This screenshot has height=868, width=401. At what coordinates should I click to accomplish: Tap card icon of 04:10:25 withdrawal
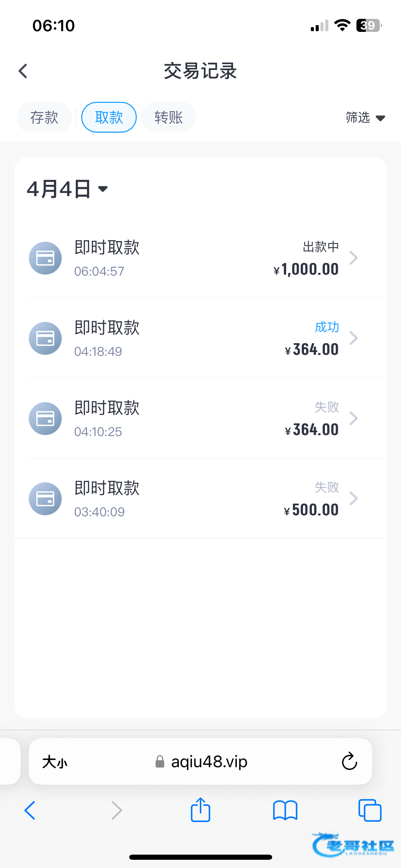(x=45, y=419)
